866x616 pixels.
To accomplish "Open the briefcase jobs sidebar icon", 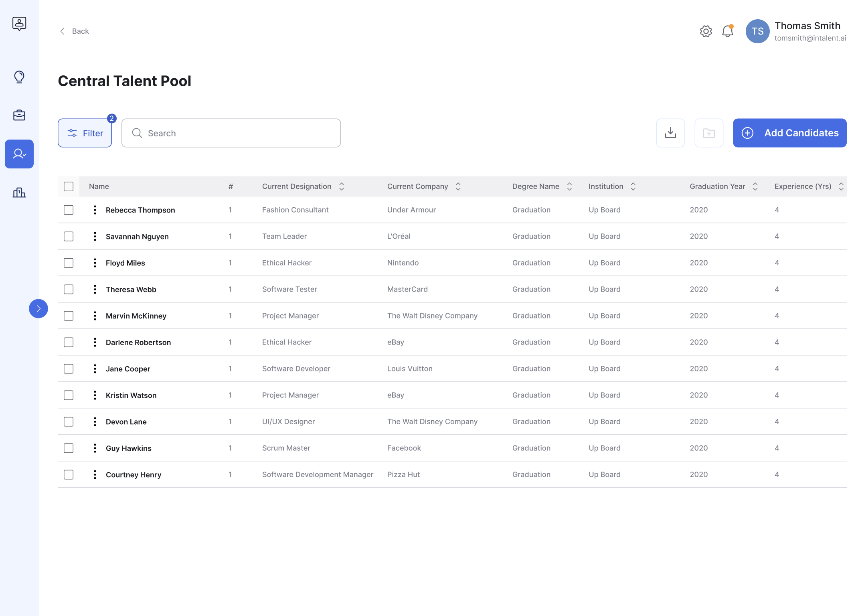I will [19, 115].
